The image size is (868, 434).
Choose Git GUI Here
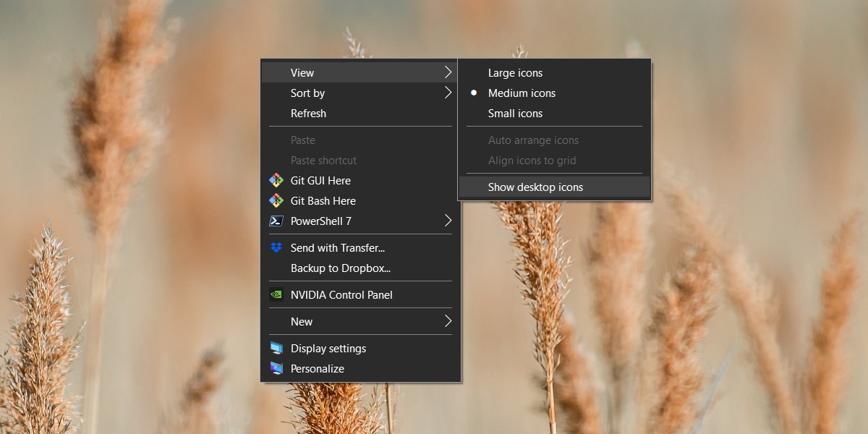[359, 181]
